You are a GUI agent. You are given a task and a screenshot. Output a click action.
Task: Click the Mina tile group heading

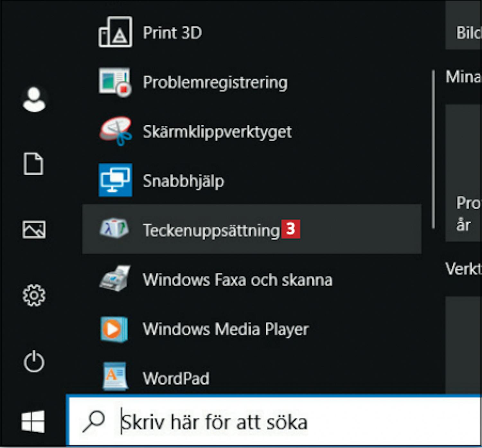coord(463,77)
